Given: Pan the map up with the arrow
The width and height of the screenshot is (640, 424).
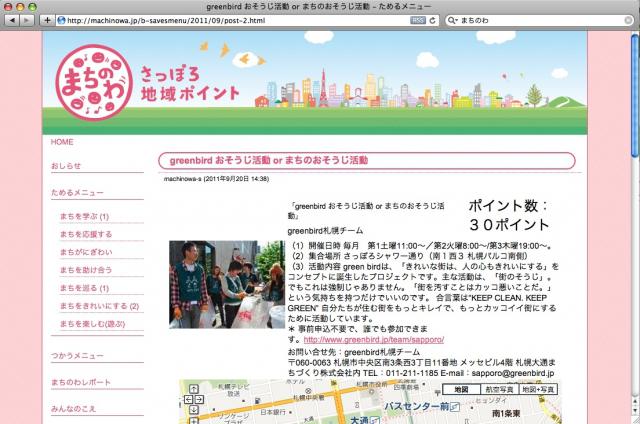Looking at the screenshot, I should (x=194, y=389).
